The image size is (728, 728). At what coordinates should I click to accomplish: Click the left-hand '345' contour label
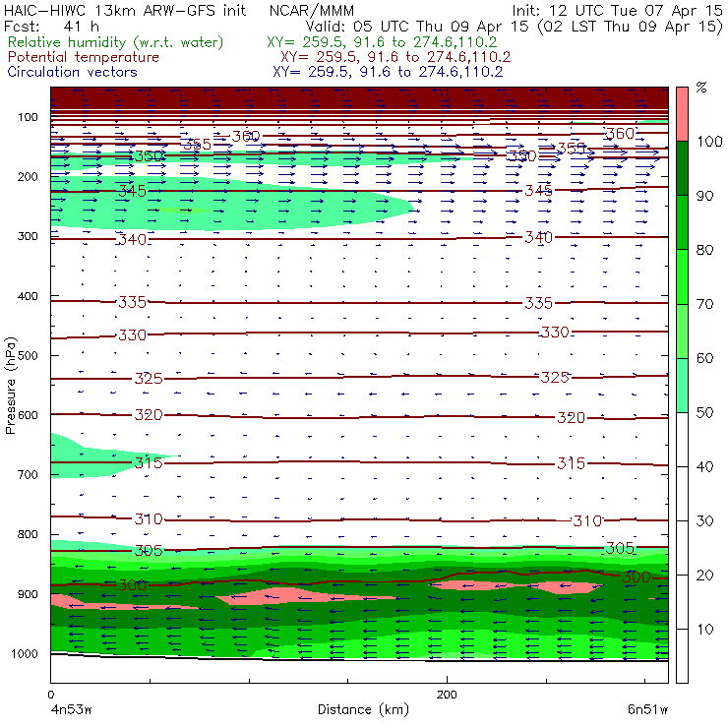point(133,191)
